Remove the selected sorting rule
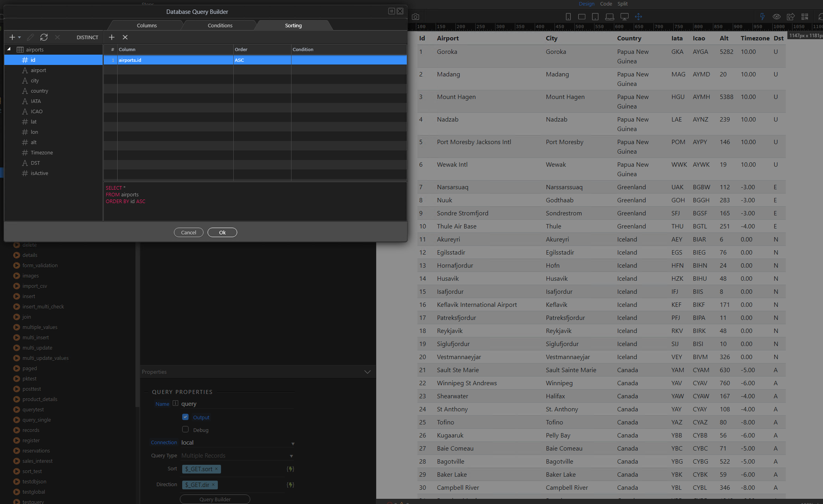This screenshot has width=823, height=504. 125,37
